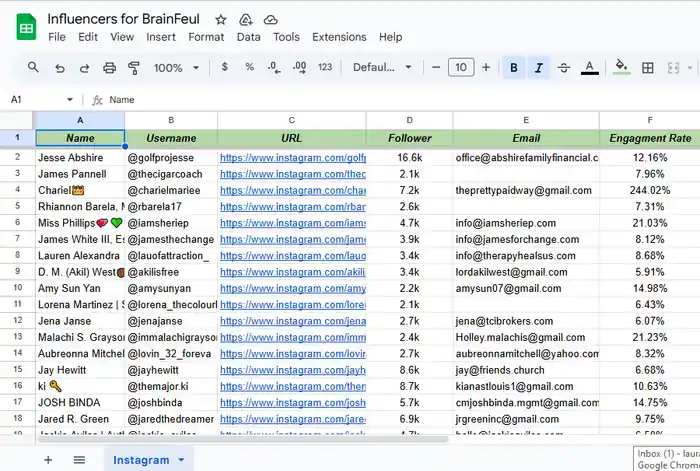Open JOSH BINDA's Instagram link
Viewport: 700px width, 471px height.
click(x=292, y=403)
